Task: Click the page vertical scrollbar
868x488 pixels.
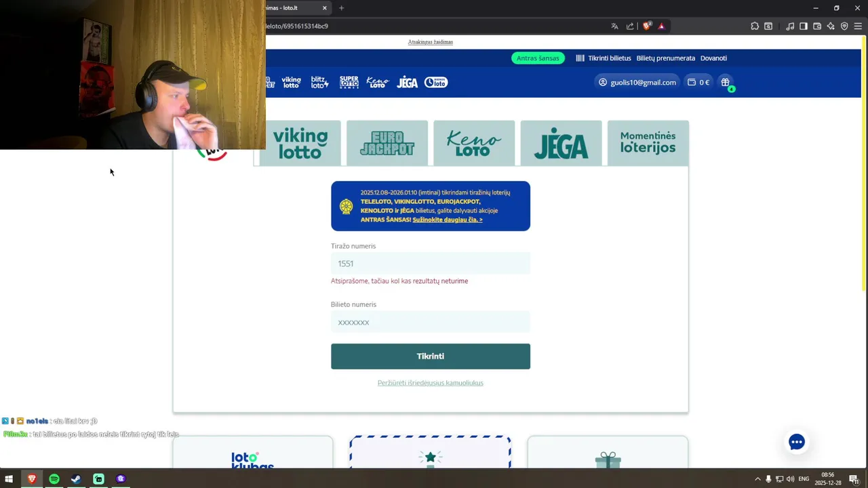Action: [x=864, y=163]
